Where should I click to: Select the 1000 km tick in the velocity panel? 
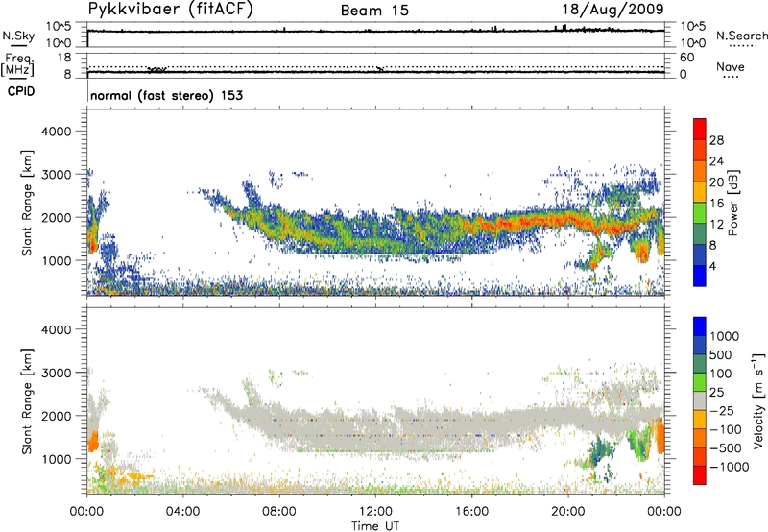(57, 459)
